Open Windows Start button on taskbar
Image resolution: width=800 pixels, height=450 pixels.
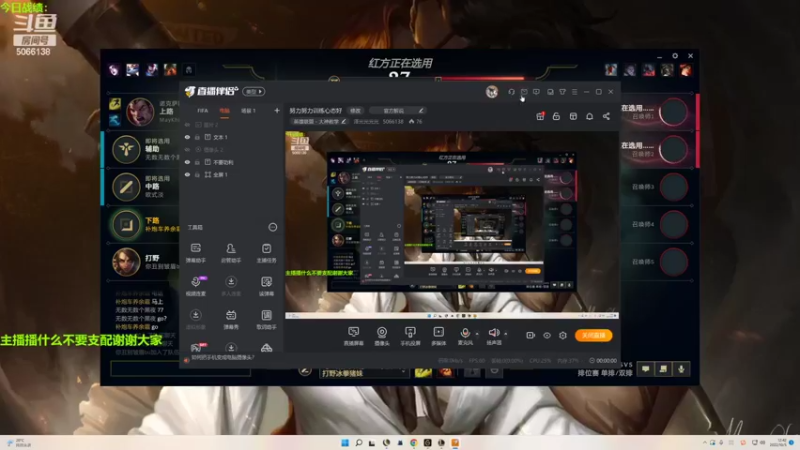[345, 443]
